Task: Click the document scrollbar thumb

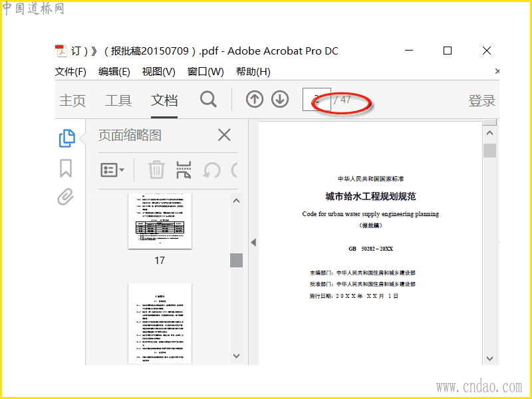Action: [x=489, y=151]
